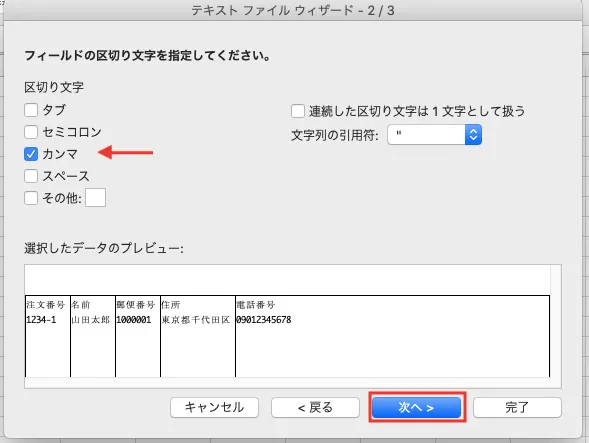This screenshot has height=443, width=589.
Task: Click the 1234-1 cell in preview
Action: point(41,320)
